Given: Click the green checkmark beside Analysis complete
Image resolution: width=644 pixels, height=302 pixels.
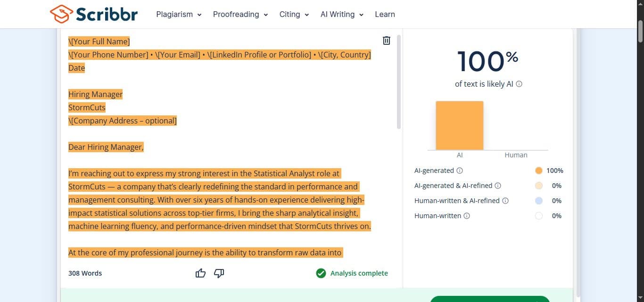Looking at the screenshot, I should (321, 273).
